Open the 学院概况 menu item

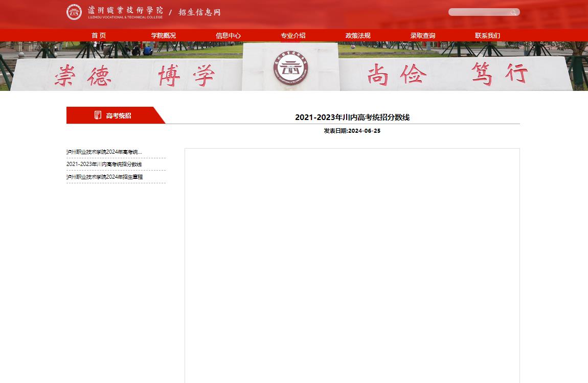[163, 36]
